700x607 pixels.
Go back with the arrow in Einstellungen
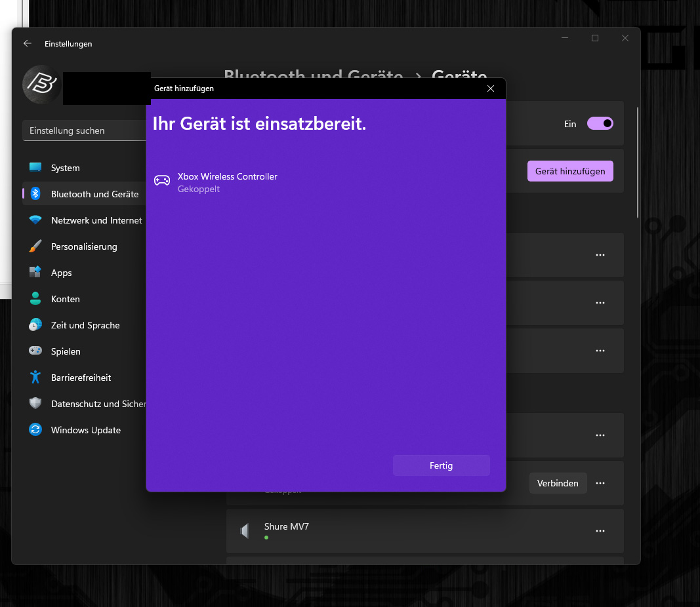coord(28,43)
